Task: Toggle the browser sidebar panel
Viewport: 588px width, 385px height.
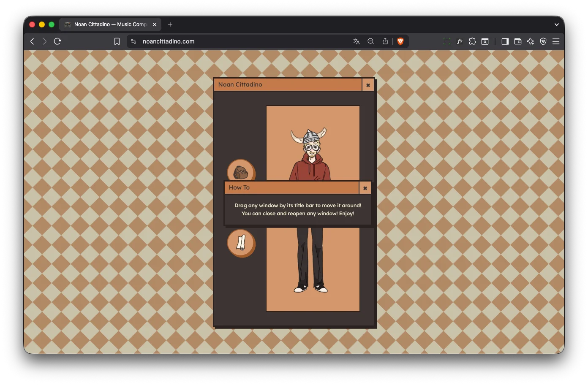Action: click(505, 41)
